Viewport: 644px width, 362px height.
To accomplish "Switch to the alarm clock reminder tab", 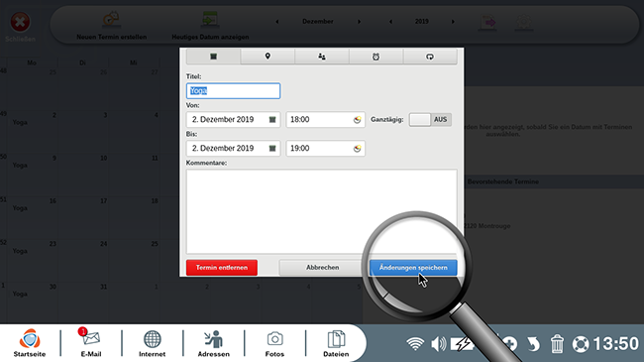I will tap(376, 57).
